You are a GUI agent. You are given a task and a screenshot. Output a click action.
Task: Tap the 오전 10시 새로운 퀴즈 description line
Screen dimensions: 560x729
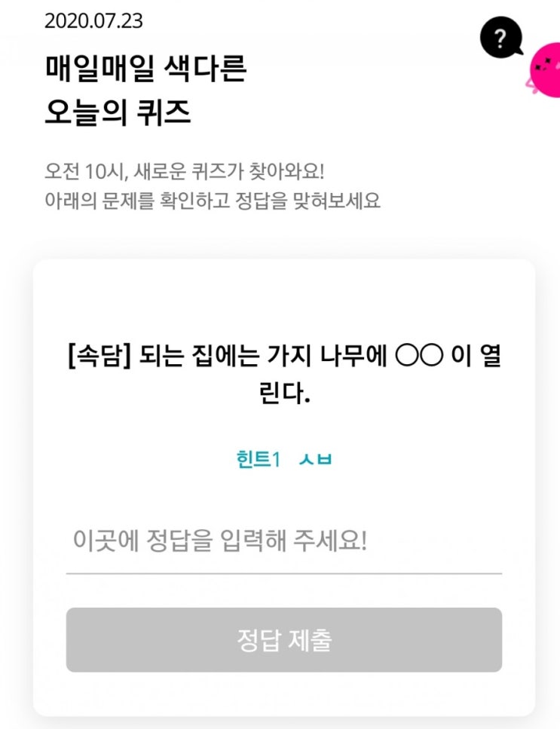[x=185, y=172]
